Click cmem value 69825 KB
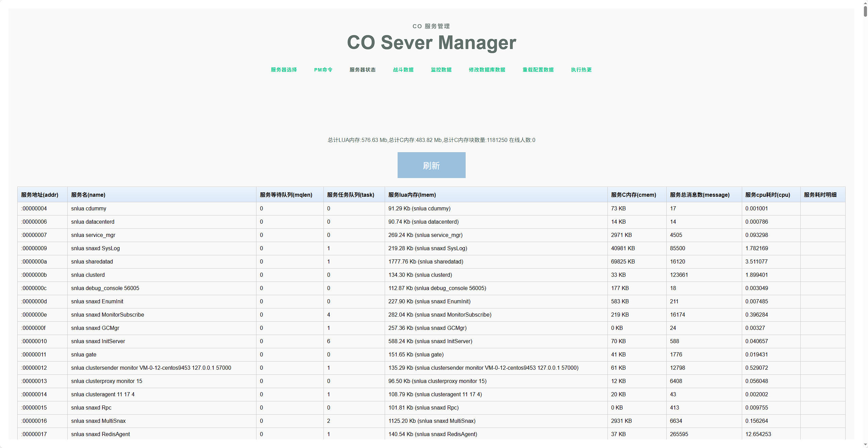The image size is (868, 448). [x=637, y=262]
